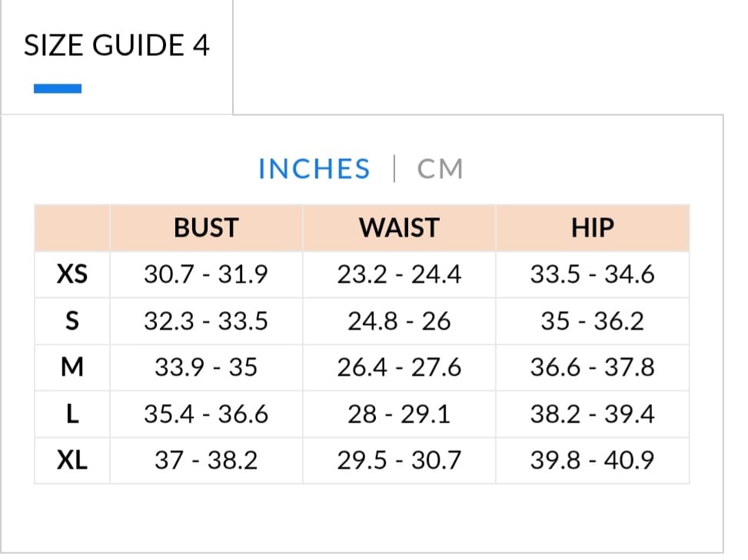Click the L waist value 28 - 29.1
The height and width of the screenshot is (560, 748).
tap(399, 414)
